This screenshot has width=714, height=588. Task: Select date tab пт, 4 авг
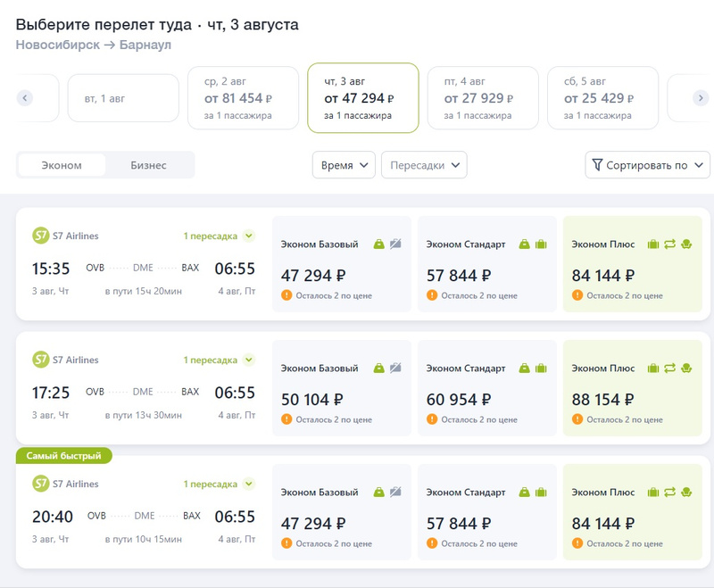tap(482, 98)
